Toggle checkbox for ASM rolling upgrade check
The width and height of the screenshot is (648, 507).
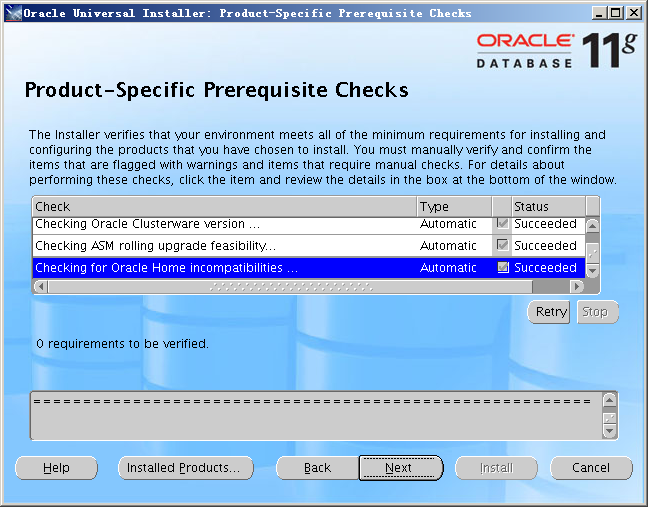(x=502, y=246)
